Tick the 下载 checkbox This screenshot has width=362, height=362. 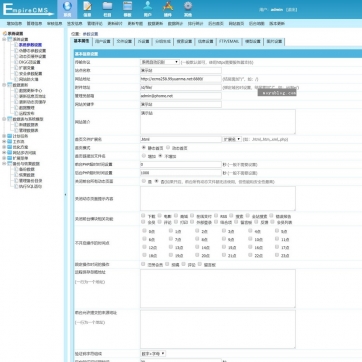point(143,216)
